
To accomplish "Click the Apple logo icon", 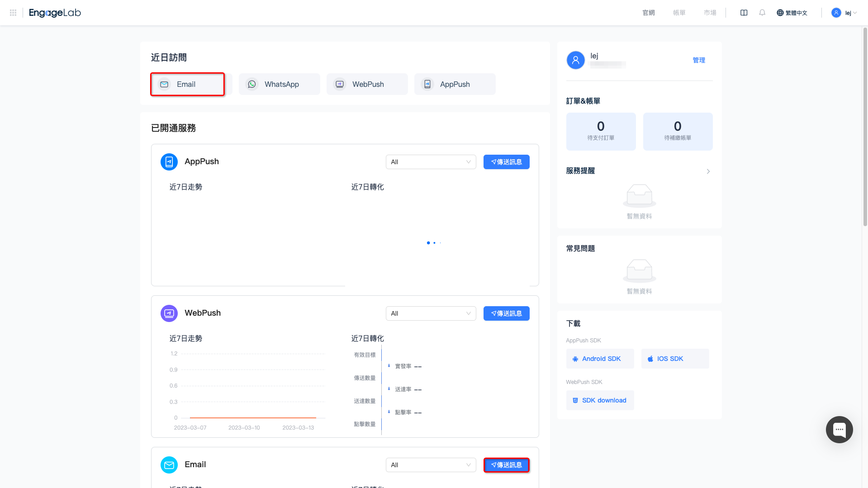I will point(650,359).
